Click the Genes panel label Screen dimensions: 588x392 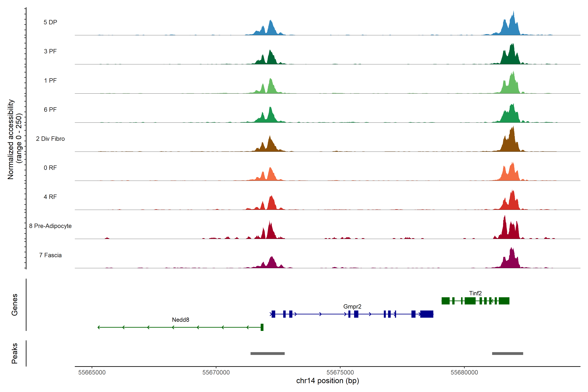coord(15,305)
